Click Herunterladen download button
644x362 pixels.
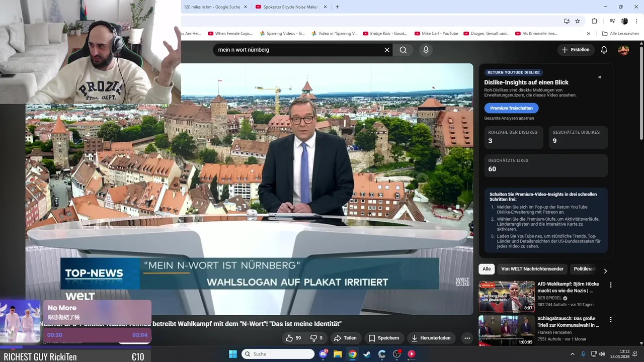pyautogui.click(x=431, y=338)
